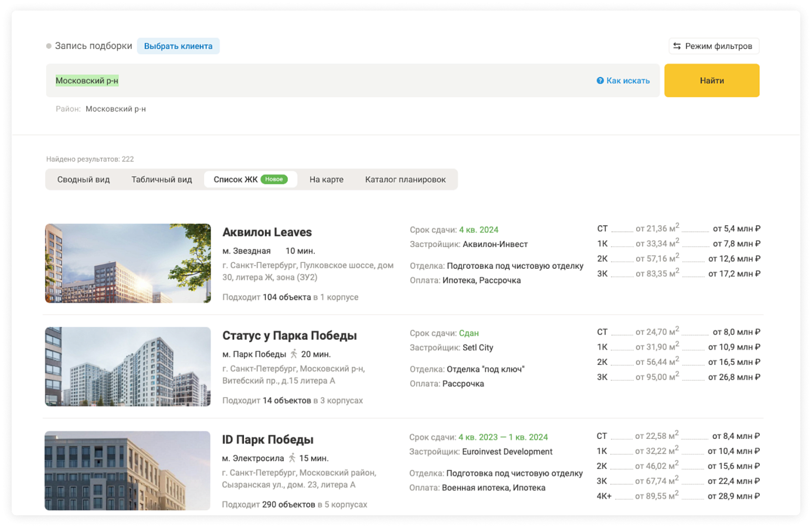Image resolution: width=812 pixels, height=528 pixels.
Task: Click the gray recording status dot
Action: pyautogui.click(x=49, y=46)
